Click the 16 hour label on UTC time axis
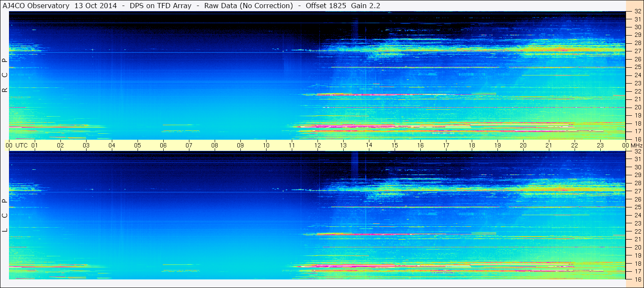Viewport: 644px width, 288px height. pos(420,146)
